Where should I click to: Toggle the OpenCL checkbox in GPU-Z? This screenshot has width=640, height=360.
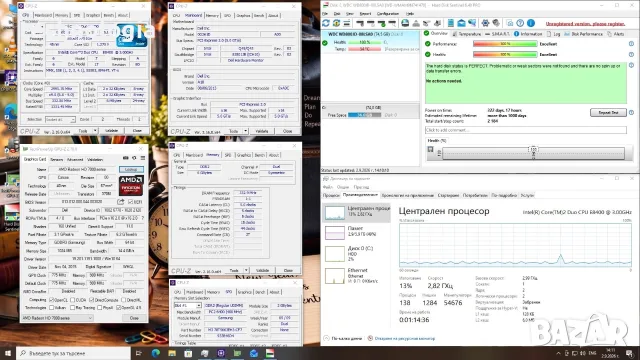tap(51, 300)
